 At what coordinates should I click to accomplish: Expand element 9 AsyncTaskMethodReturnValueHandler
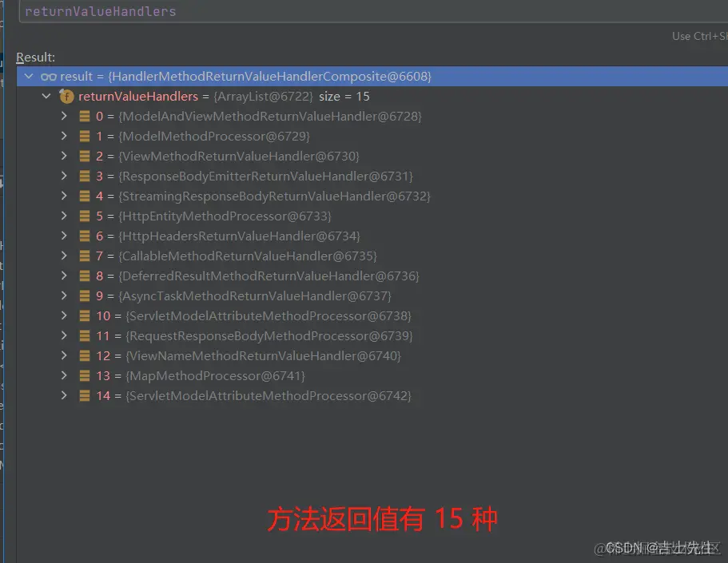click(x=64, y=295)
